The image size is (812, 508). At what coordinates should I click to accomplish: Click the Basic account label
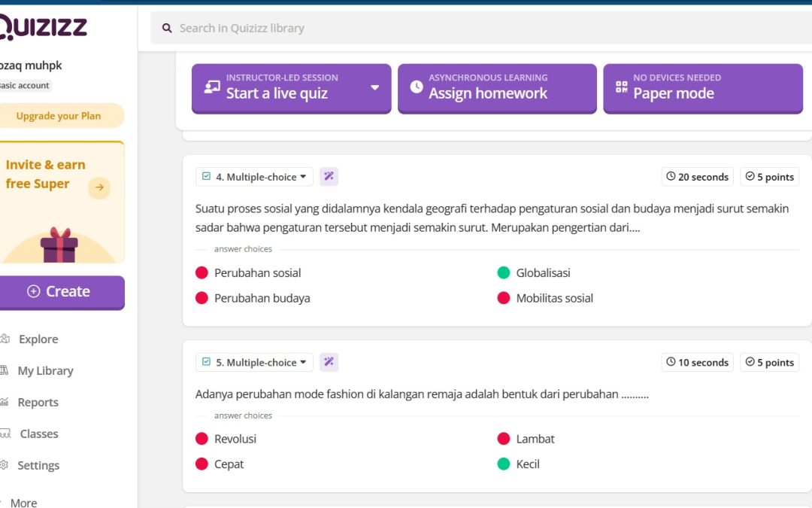[x=25, y=86]
